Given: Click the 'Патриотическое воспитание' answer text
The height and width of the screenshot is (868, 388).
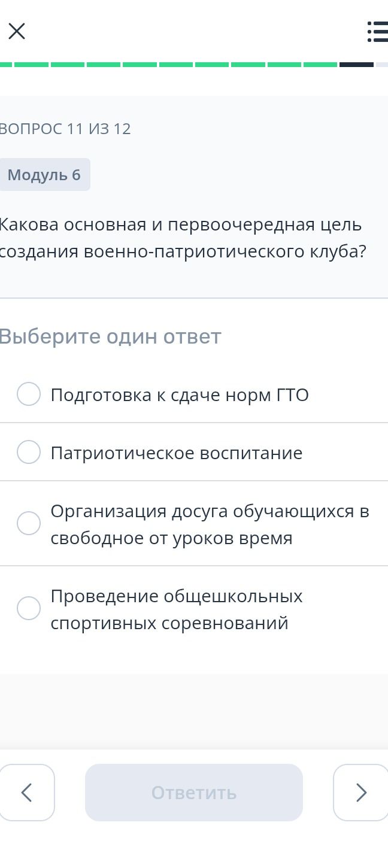Looking at the screenshot, I should pyautogui.click(x=177, y=453).
